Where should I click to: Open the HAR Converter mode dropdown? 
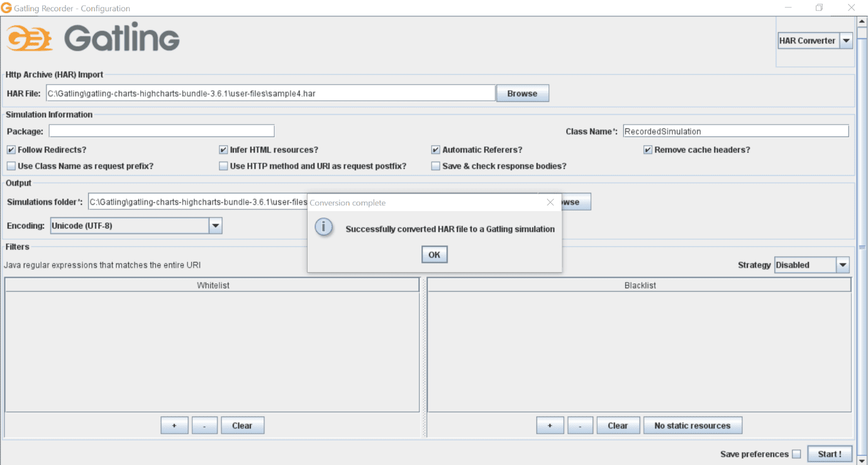846,41
